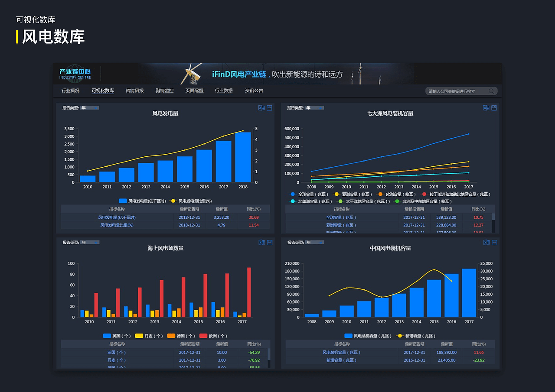Open 报告类型 dropdown in 七大洲风电装机容量 panel
The height and width of the screenshot is (392, 555).
[314, 108]
